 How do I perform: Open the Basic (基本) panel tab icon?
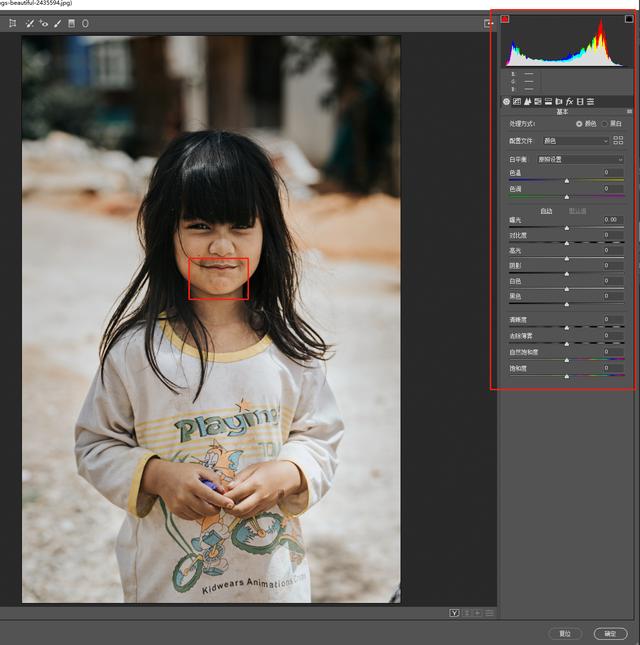[506, 101]
